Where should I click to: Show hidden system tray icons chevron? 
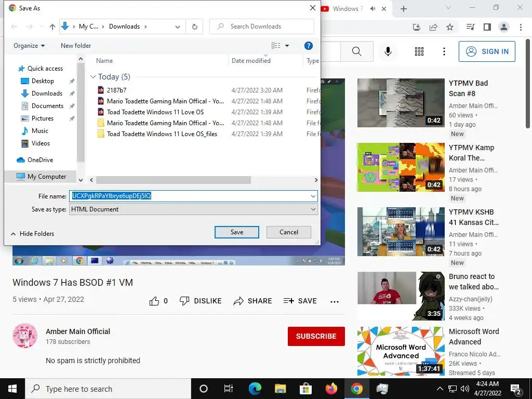(x=440, y=389)
